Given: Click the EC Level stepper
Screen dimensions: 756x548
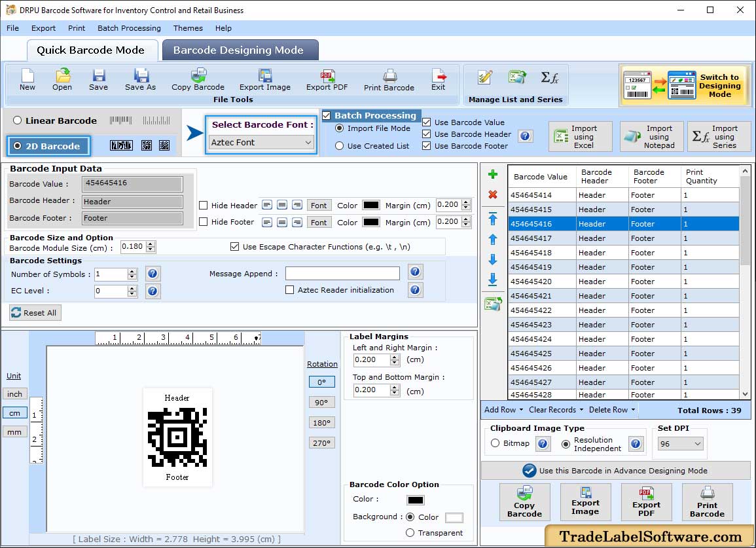Looking at the screenshot, I should (x=132, y=291).
